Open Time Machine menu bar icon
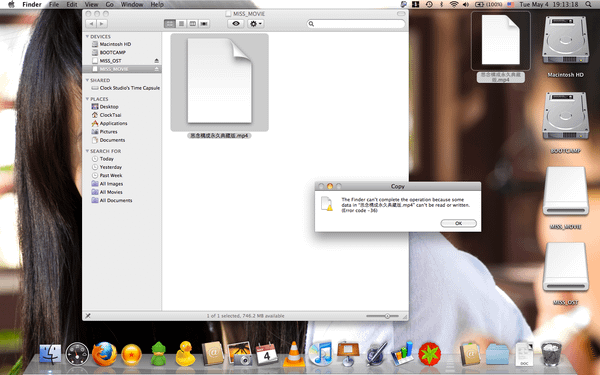600x375 pixels. pos(429,5)
